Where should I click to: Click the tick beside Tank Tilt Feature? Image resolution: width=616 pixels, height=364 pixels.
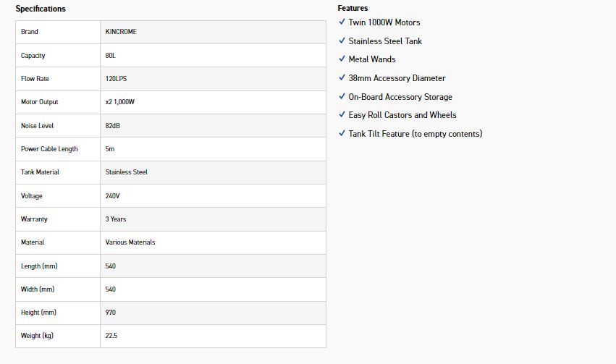342,133
